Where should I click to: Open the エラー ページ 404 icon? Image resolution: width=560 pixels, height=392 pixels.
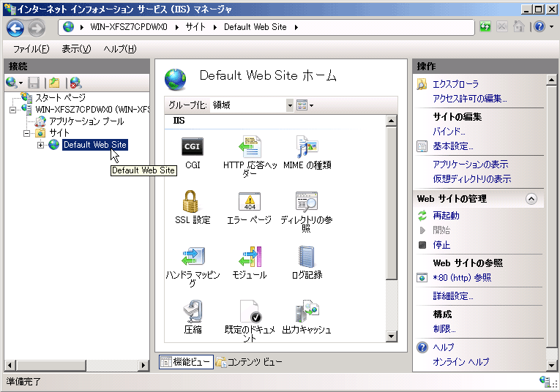250,201
